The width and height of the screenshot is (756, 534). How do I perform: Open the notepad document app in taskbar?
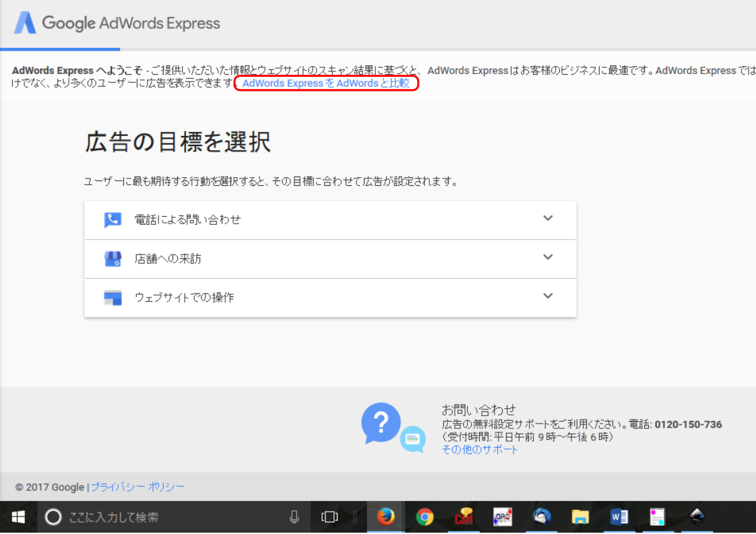click(x=658, y=517)
